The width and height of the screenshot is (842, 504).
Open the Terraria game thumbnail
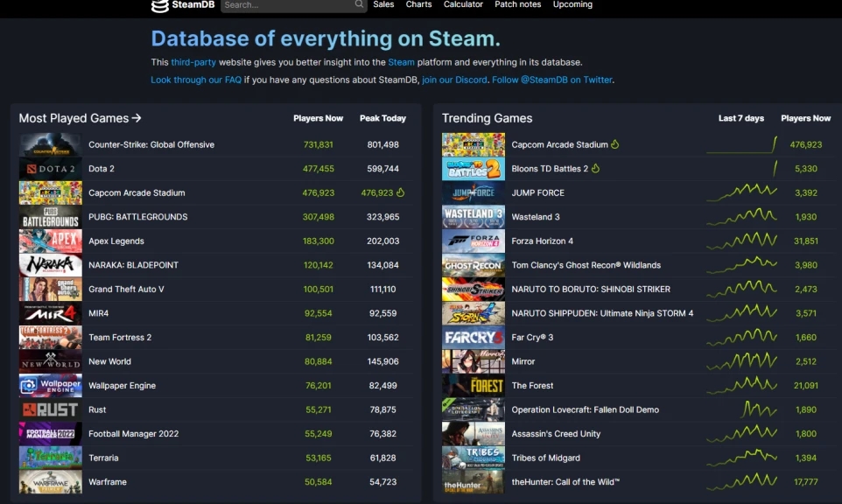(51, 458)
